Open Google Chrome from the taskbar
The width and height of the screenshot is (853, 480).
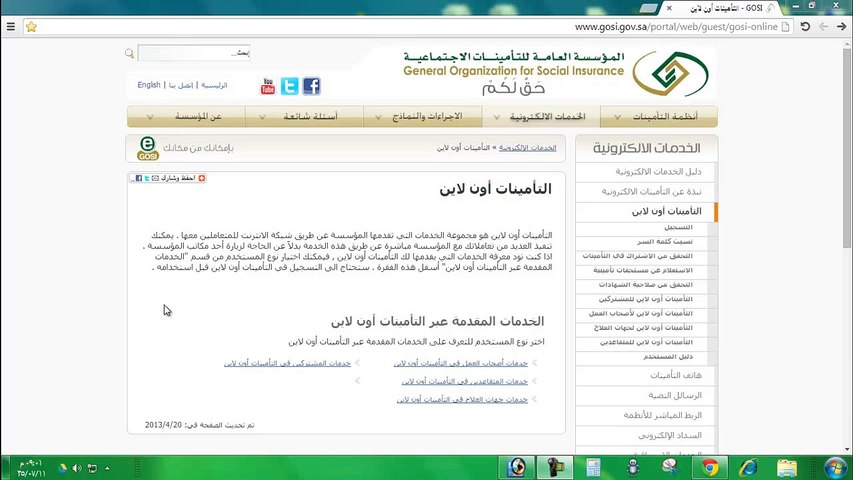point(710,467)
